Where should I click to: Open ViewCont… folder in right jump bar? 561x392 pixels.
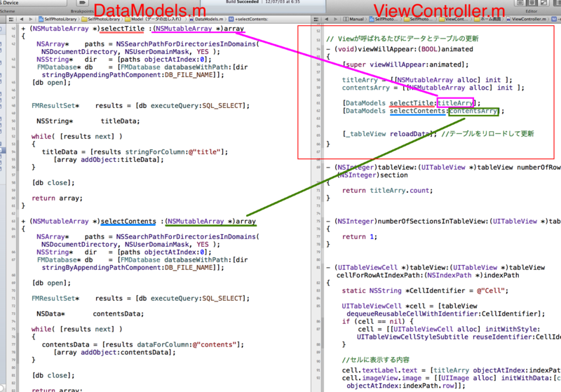tap(453, 19)
